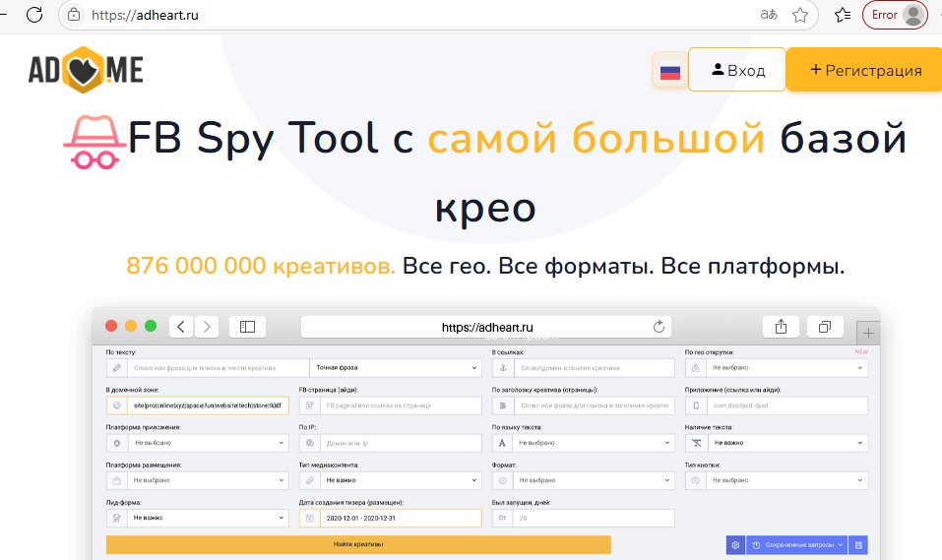Open the По языку текста dropdown
Image resolution: width=942 pixels, height=560 pixels.
[595, 443]
